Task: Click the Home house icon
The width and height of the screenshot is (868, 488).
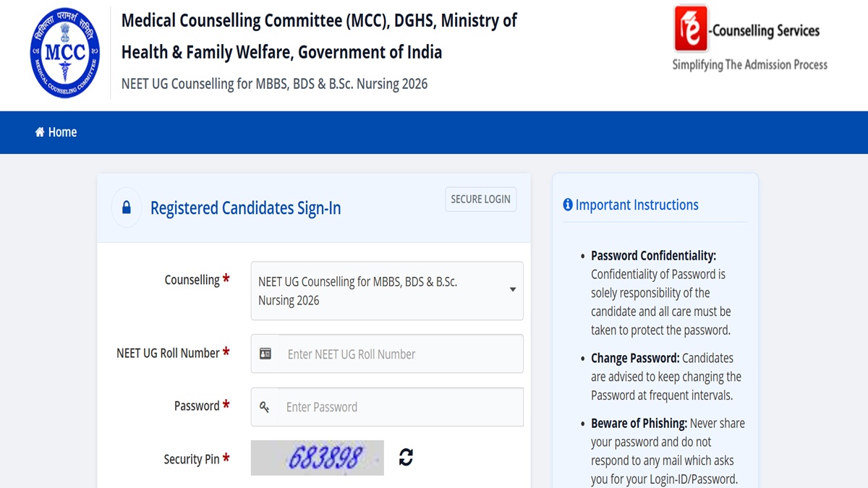Action: click(40, 132)
